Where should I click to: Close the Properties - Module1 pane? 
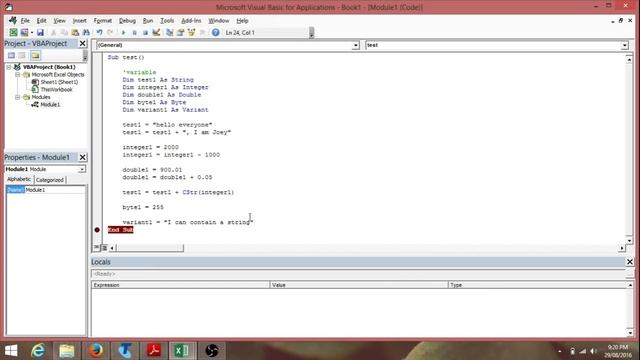(82, 157)
